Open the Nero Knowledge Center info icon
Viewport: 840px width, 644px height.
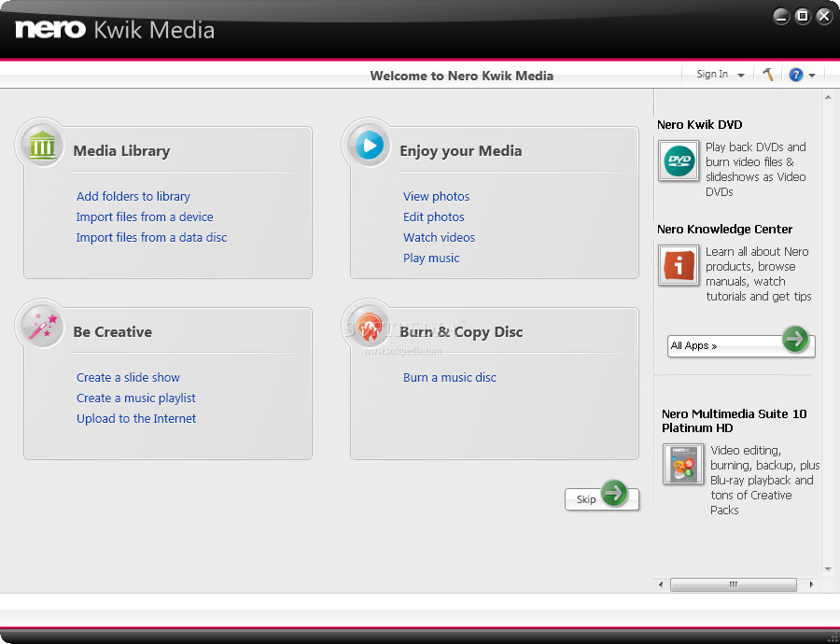(679, 265)
